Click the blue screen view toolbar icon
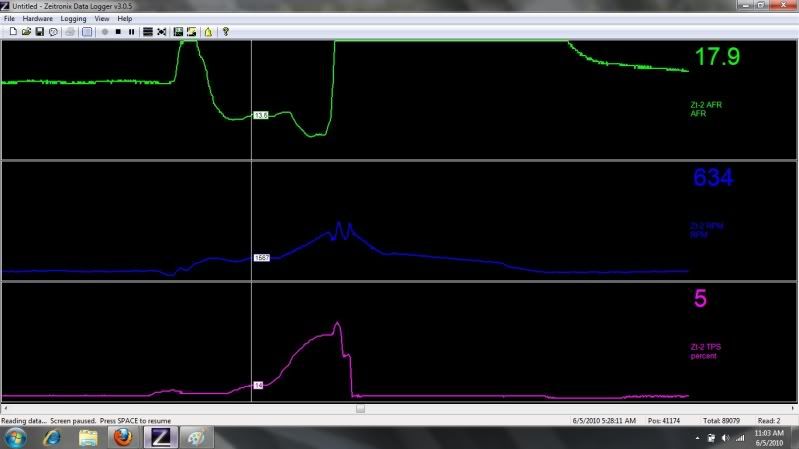799x449 pixels. [x=87, y=32]
